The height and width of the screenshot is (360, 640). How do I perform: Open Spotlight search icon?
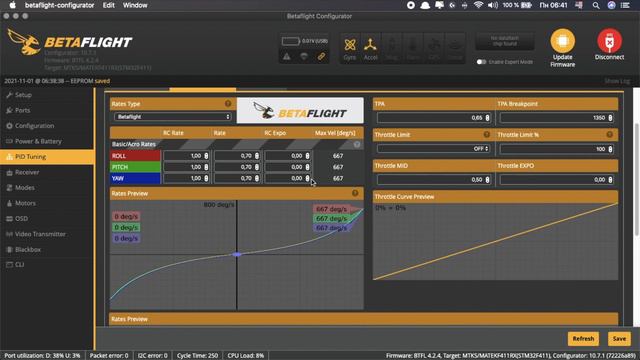(596, 5)
